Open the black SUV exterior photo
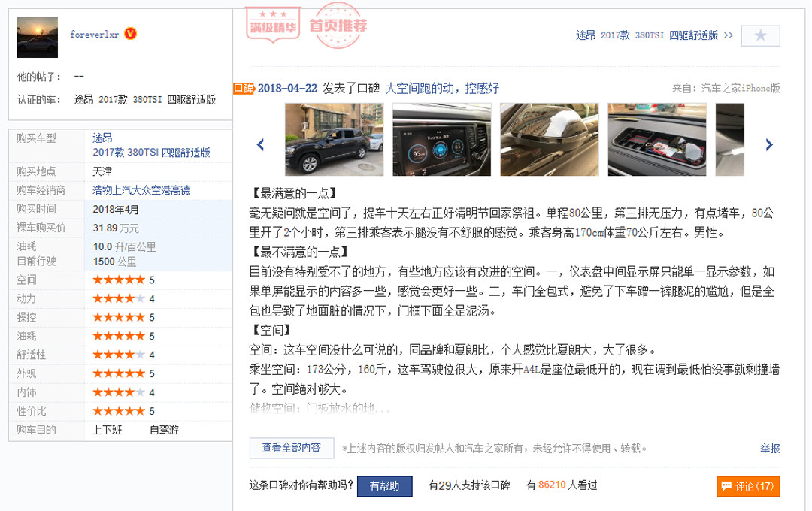The height and width of the screenshot is (511, 812). (334, 140)
